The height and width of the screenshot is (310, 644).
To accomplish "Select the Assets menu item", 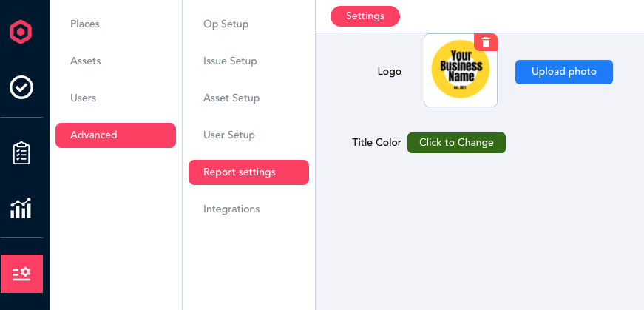I will (x=86, y=61).
